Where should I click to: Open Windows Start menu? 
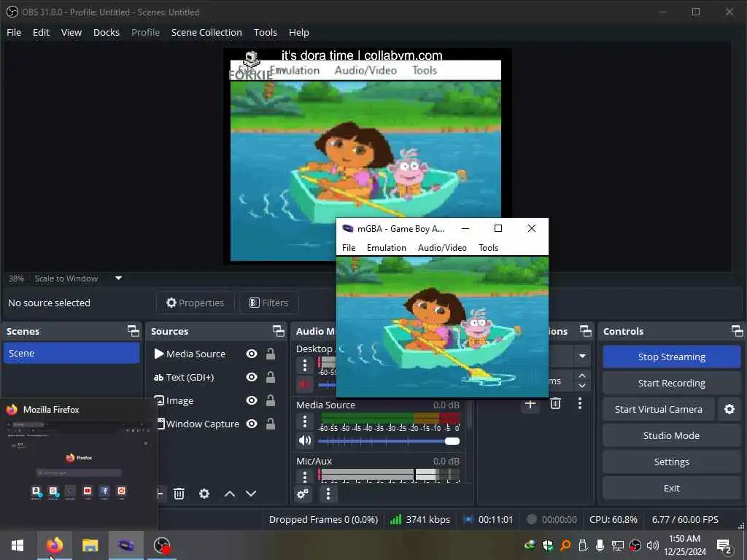point(18,545)
